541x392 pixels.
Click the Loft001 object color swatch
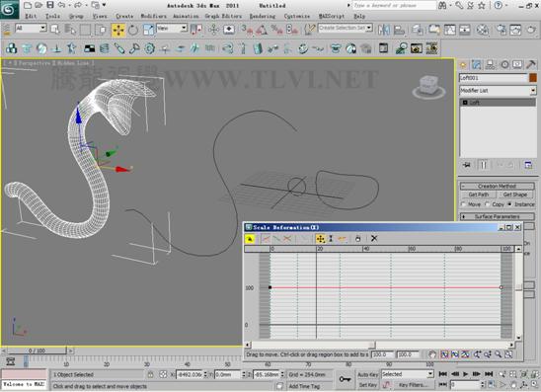click(533, 78)
